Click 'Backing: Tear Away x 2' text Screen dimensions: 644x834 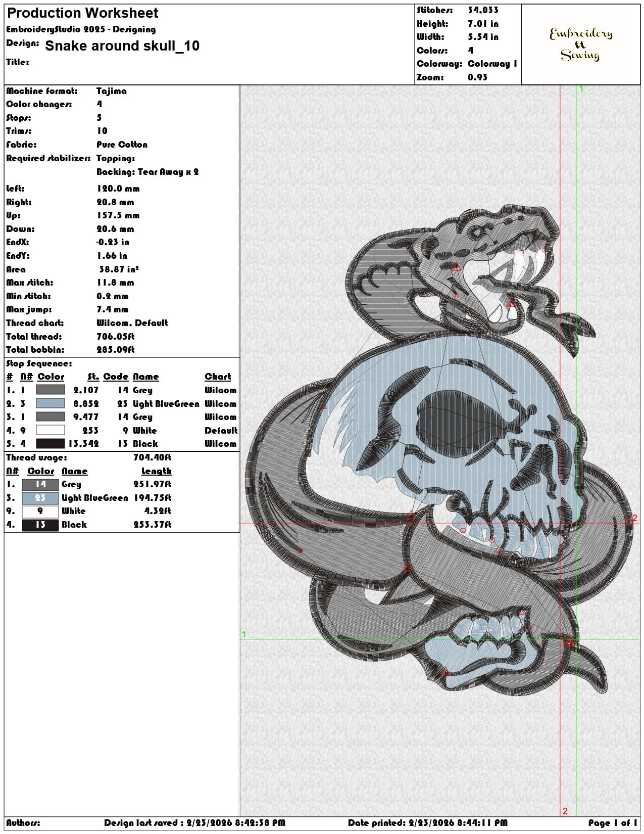[x=147, y=172]
